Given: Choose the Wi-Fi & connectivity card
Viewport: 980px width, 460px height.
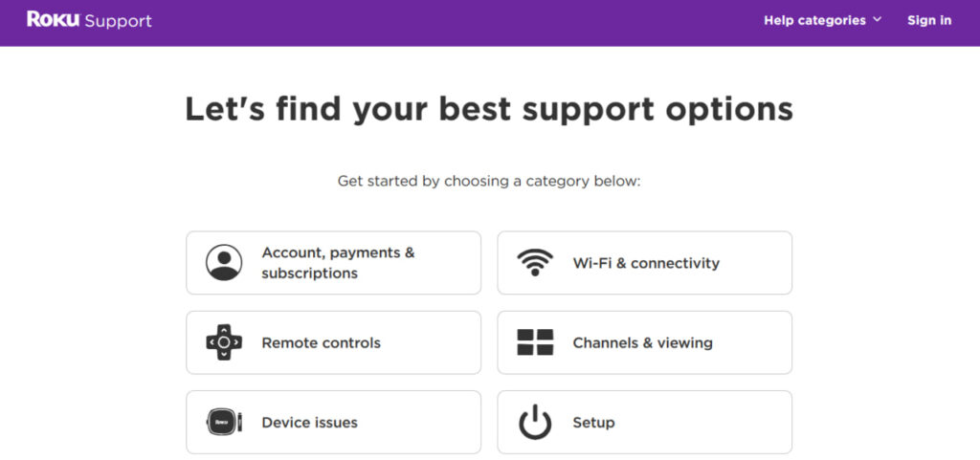Looking at the screenshot, I should pyautogui.click(x=644, y=263).
